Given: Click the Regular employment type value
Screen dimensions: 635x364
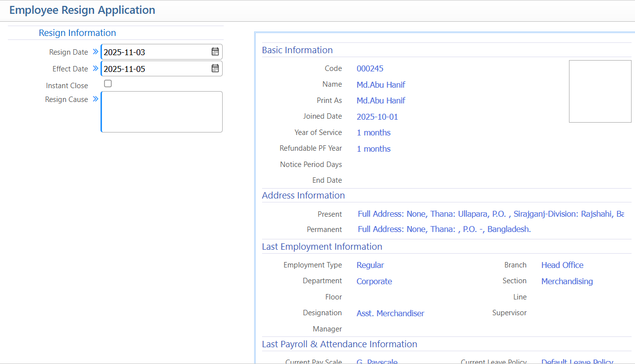Looking at the screenshot, I should click(370, 265).
